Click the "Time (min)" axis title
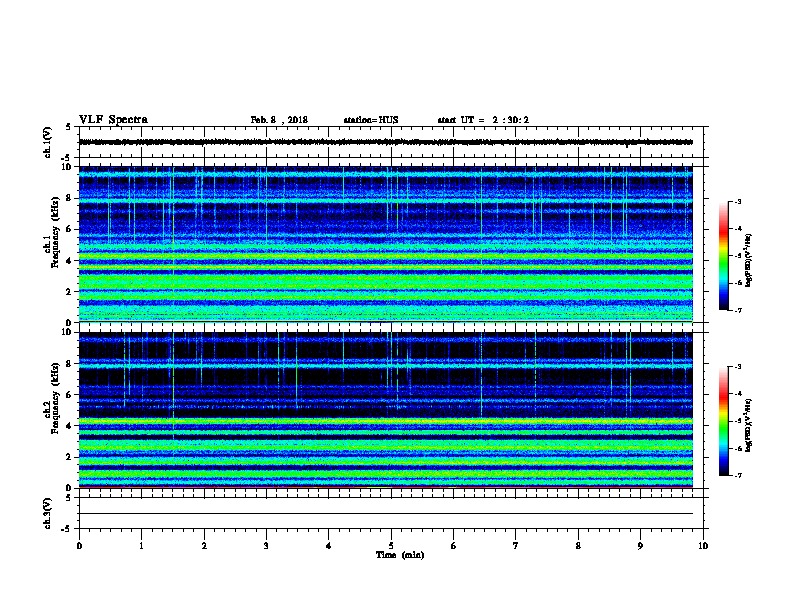This screenshot has height=612, width=792. pyautogui.click(x=400, y=555)
